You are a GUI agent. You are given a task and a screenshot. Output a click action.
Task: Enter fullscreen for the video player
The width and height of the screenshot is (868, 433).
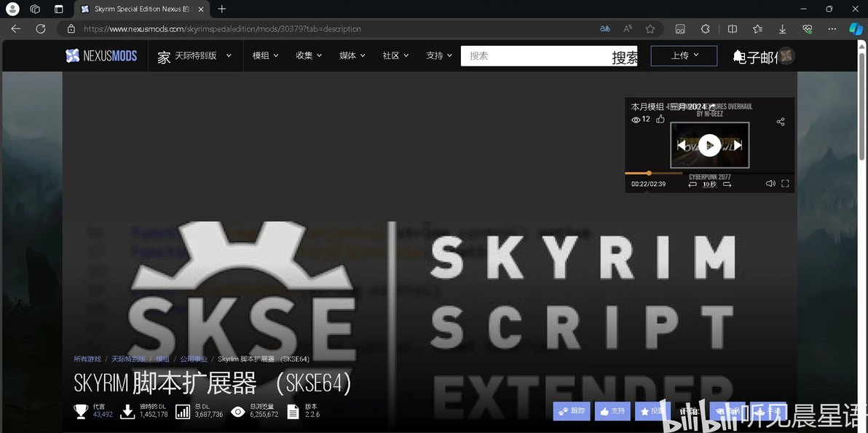(x=785, y=184)
